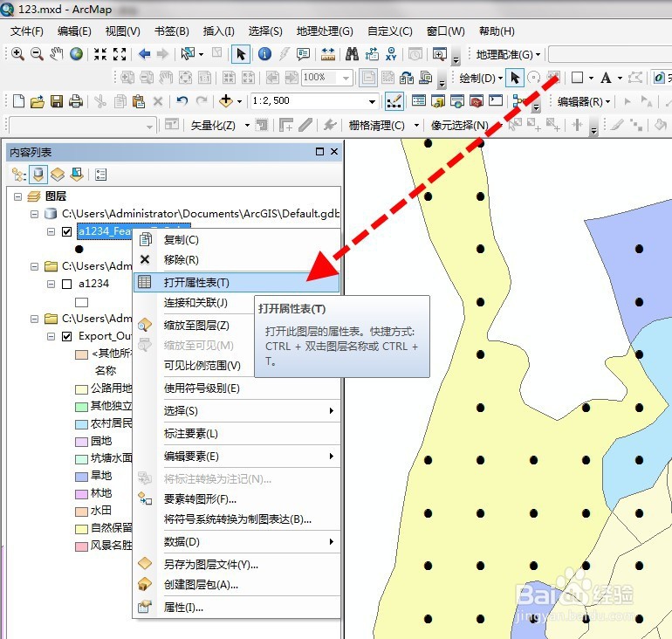Select the Identify info tool

[264, 54]
